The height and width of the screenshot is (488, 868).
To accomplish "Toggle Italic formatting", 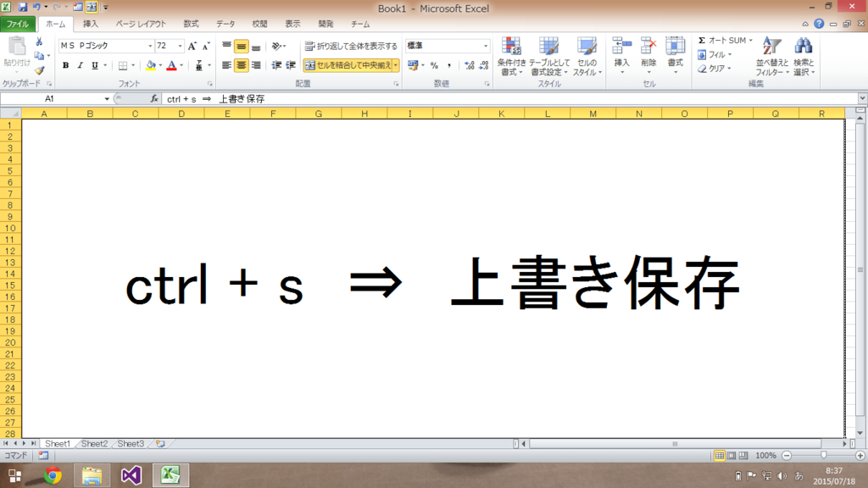I will [81, 65].
